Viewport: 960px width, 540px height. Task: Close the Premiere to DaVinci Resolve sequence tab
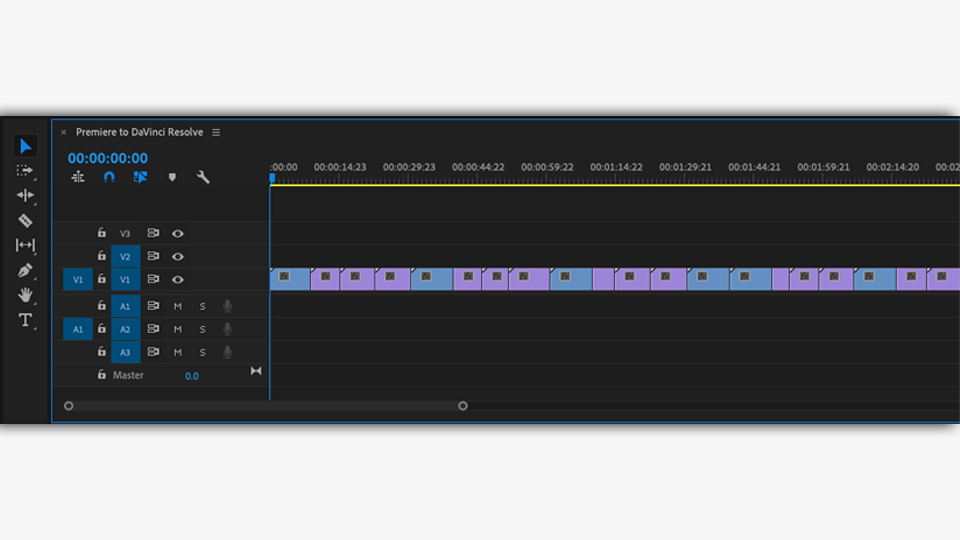coord(63,132)
